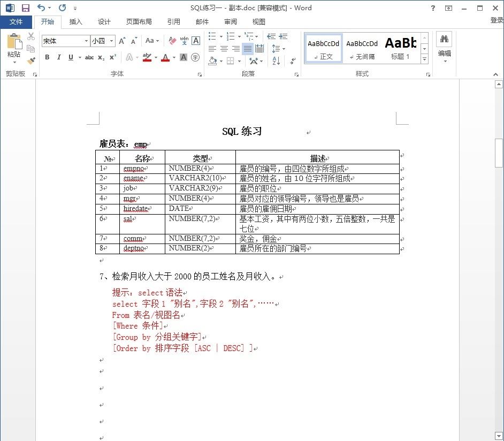Apply the 正文 (Normal) style
This screenshot has width=504, height=441.
(x=323, y=48)
